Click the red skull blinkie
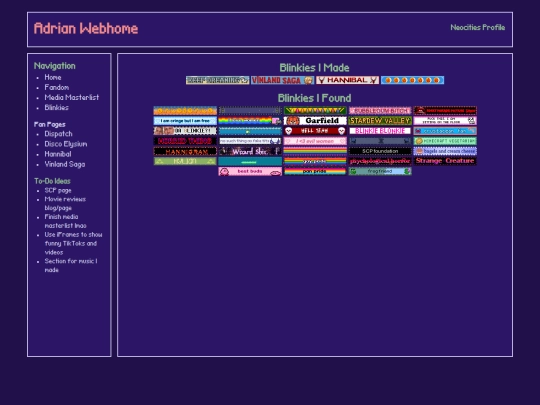 (315, 131)
